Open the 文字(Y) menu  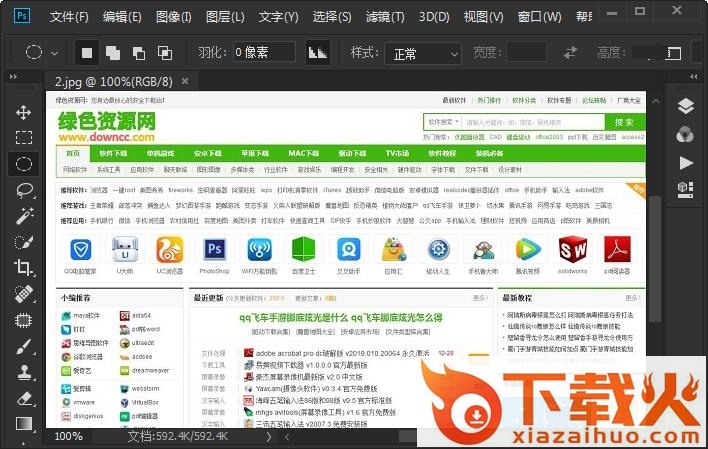coord(279,17)
